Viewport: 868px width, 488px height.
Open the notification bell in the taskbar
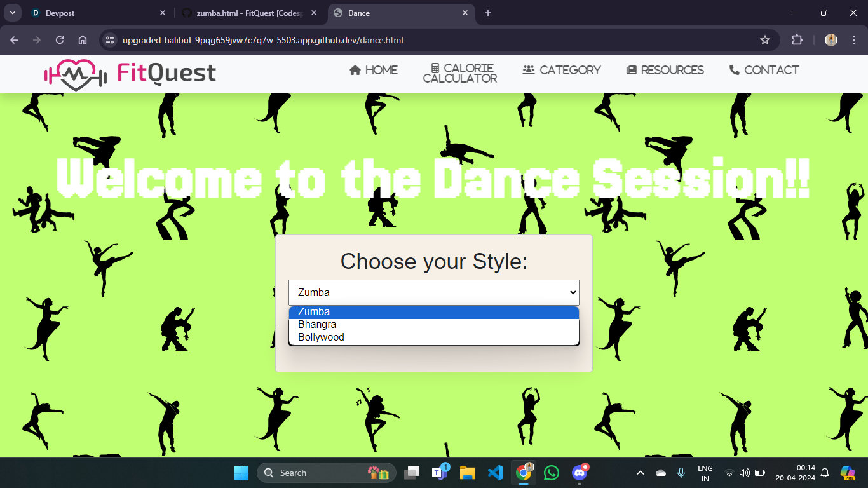pos(825,473)
